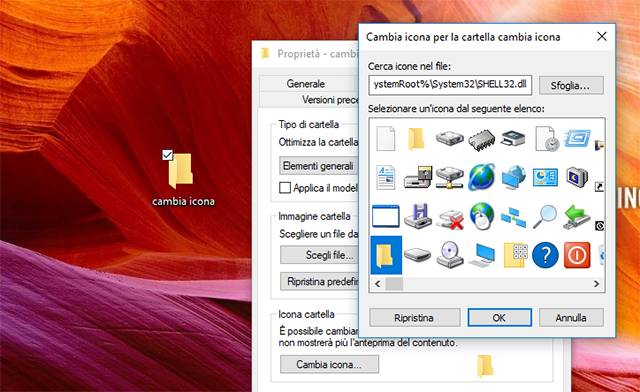Pick the open folder icon in first row

coord(416,139)
